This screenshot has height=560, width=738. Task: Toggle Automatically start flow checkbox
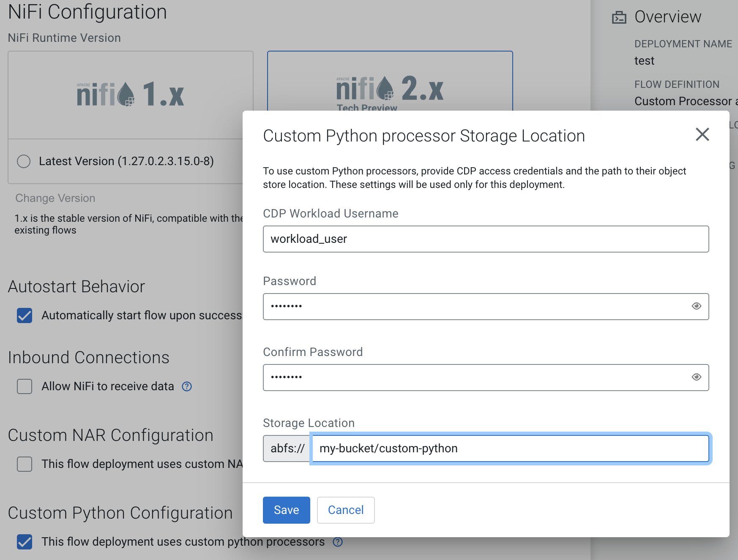[x=25, y=315]
